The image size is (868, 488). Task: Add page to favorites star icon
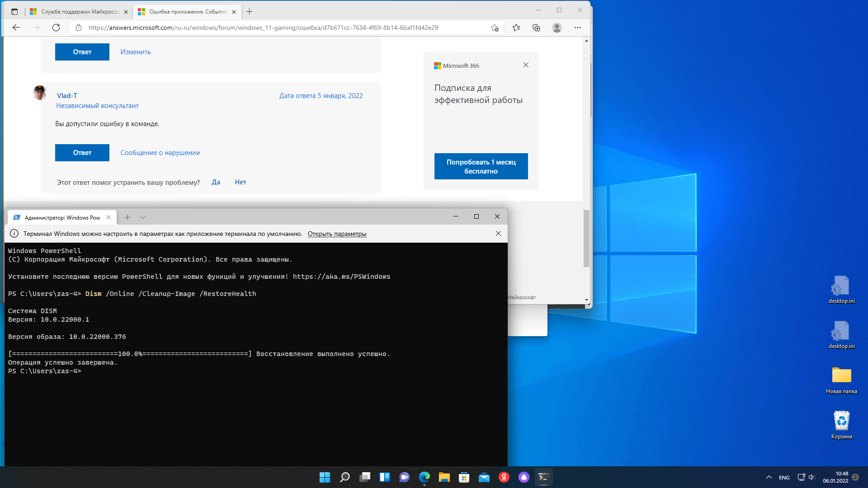coord(495,28)
